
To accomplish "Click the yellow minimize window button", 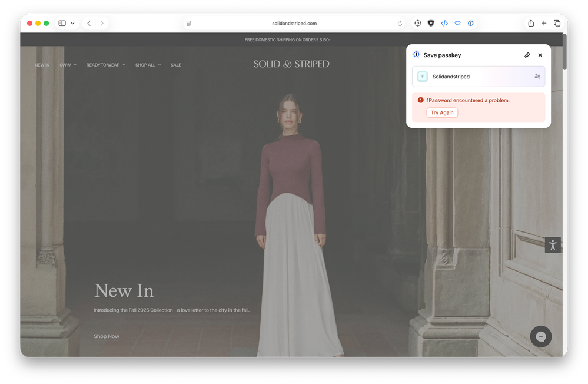I will point(38,24).
